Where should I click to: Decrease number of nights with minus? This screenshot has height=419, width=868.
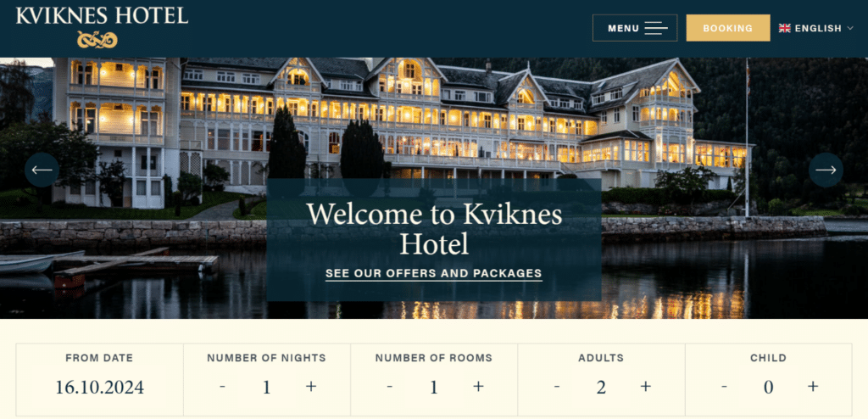point(223,386)
